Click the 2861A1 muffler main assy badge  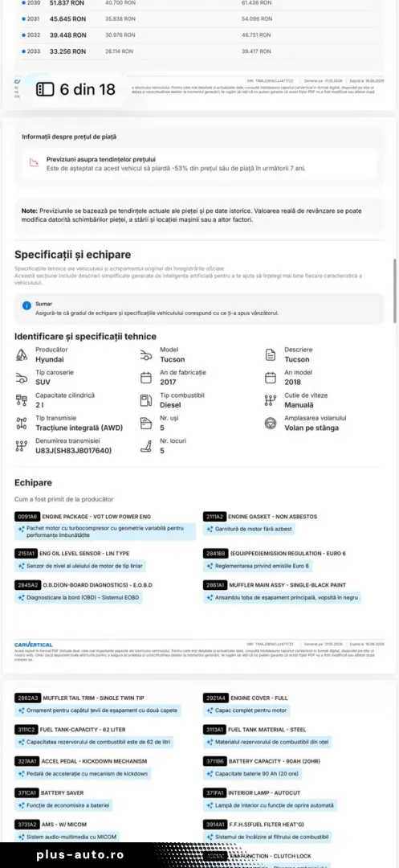(215, 585)
